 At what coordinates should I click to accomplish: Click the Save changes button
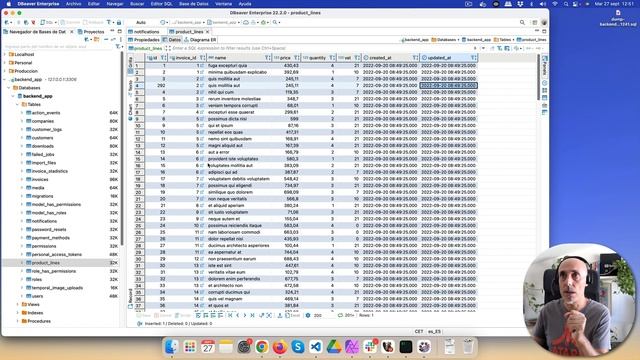[x=144, y=316]
